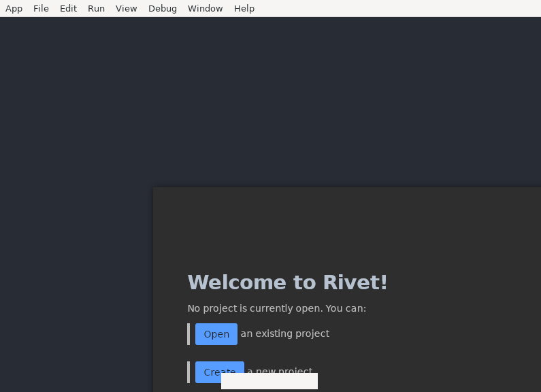The height and width of the screenshot is (392, 541).
Task: Open the Help menu
Action: [244, 8]
